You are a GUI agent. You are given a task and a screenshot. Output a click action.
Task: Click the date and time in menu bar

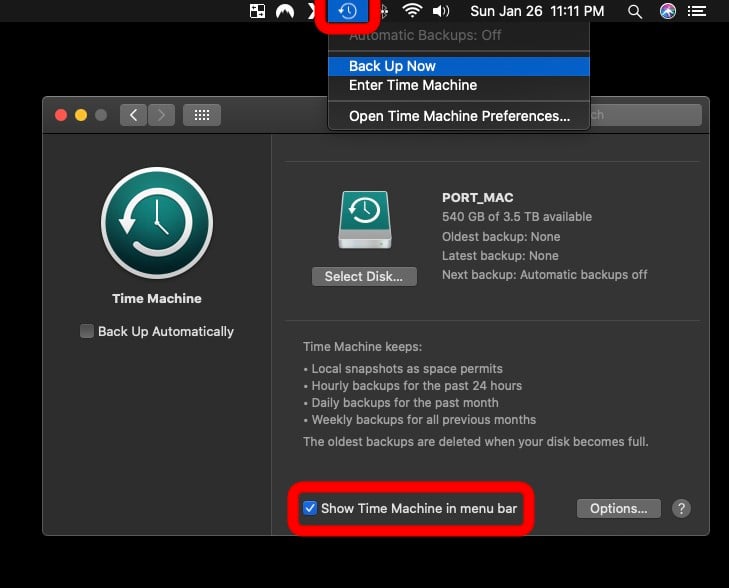537,11
